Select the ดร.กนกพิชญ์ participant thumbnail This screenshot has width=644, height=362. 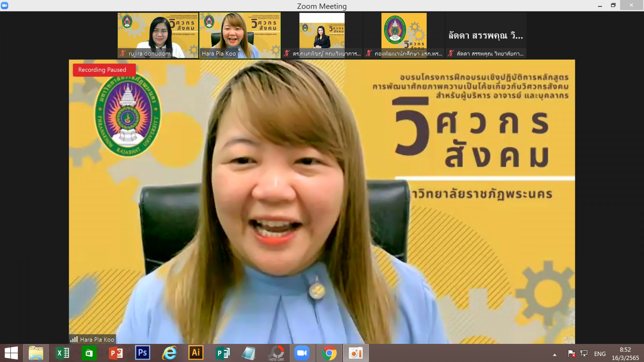pyautogui.click(x=322, y=36)
